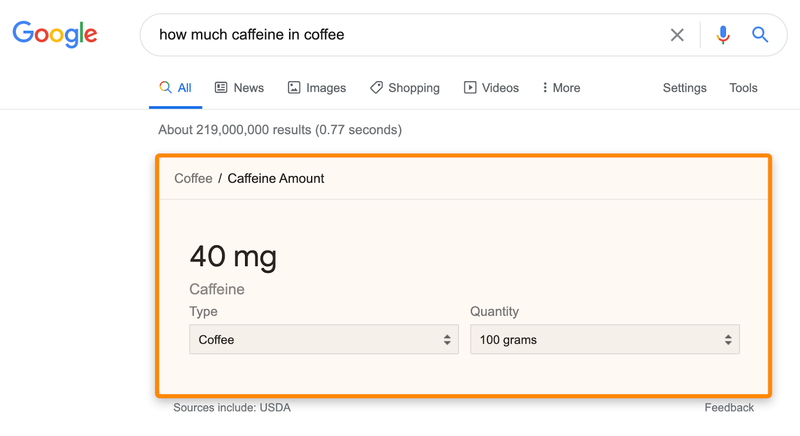Click the arrows on the Type selector
Viewport: 800px width, 436px height.
pos(447,340)
